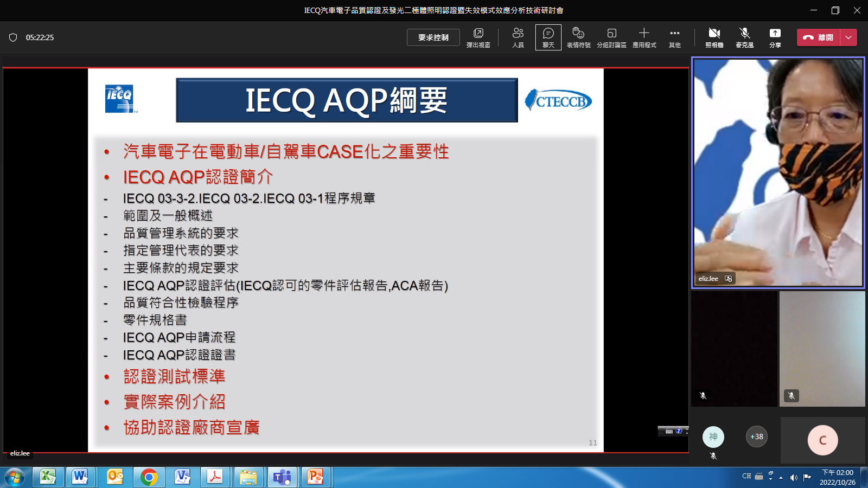Open Word from the taskbar
The image size is (868, 488).
pyautogui.click(x=80, y=477)
